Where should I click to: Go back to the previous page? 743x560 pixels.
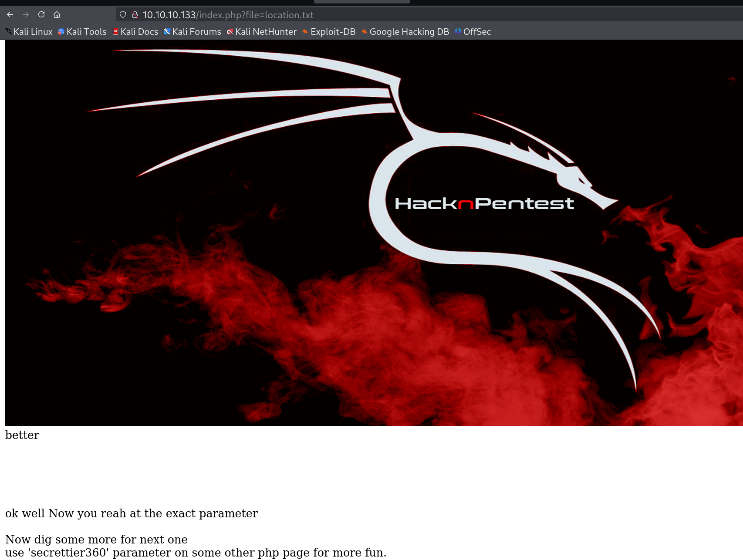click(10, 15)
